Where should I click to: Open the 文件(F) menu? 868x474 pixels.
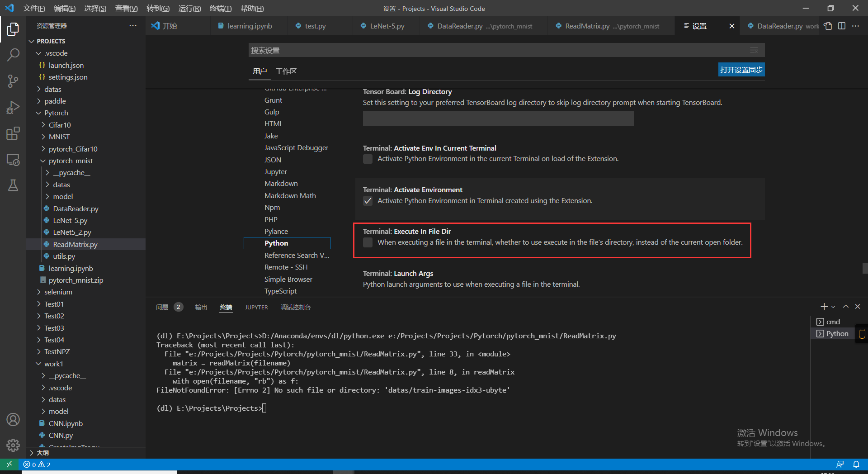coord(34,8)
